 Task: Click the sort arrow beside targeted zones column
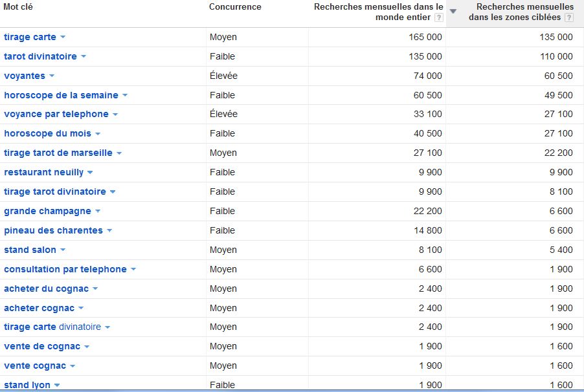tap(453, 11)
